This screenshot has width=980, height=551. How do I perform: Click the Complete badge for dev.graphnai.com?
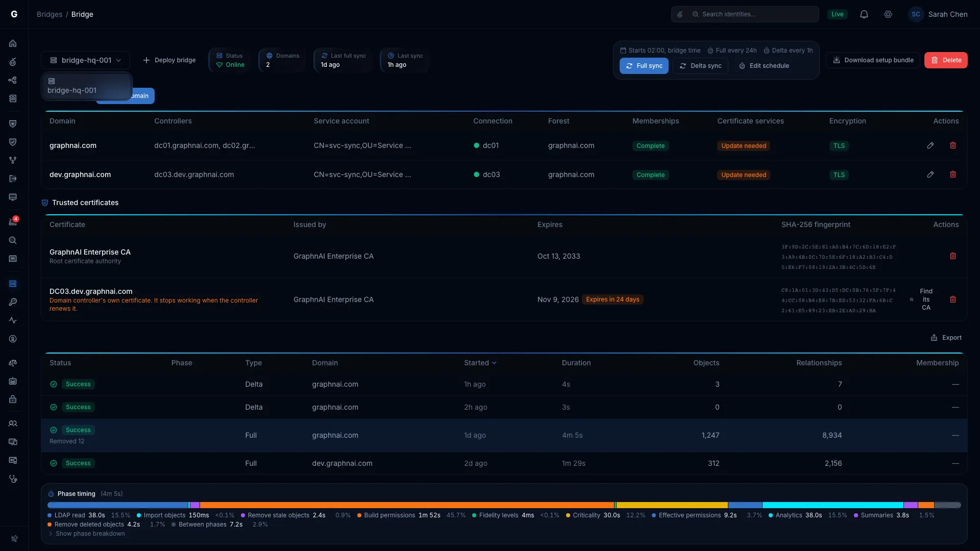click(650, 175)
